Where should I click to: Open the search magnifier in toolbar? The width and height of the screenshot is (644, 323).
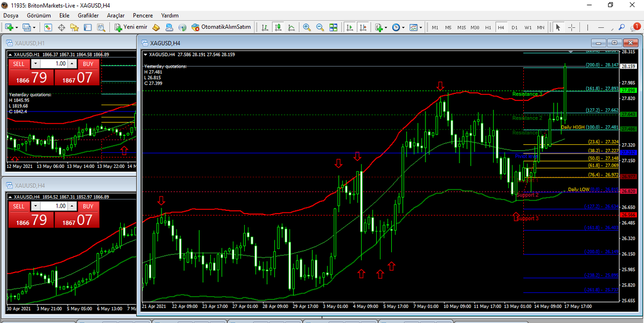621,27
